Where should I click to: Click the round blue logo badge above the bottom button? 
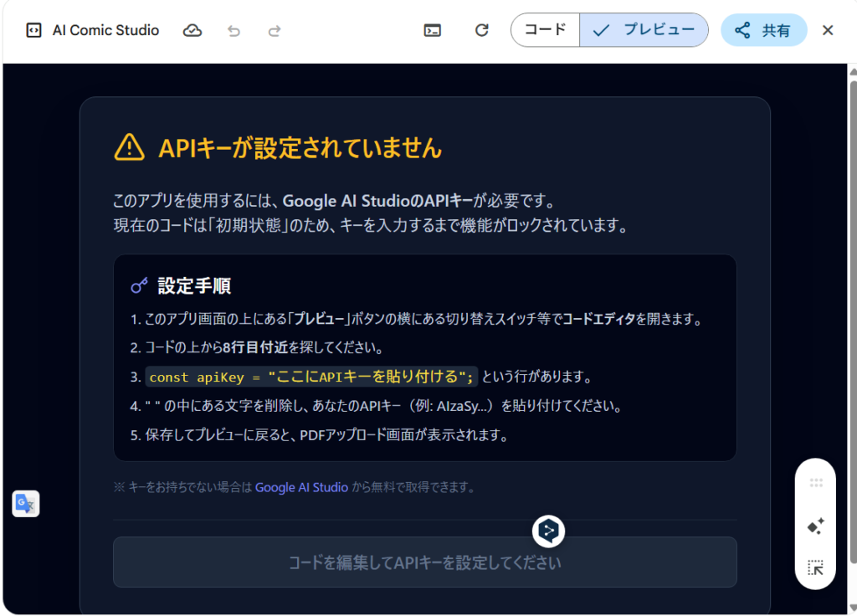point(548,530)
